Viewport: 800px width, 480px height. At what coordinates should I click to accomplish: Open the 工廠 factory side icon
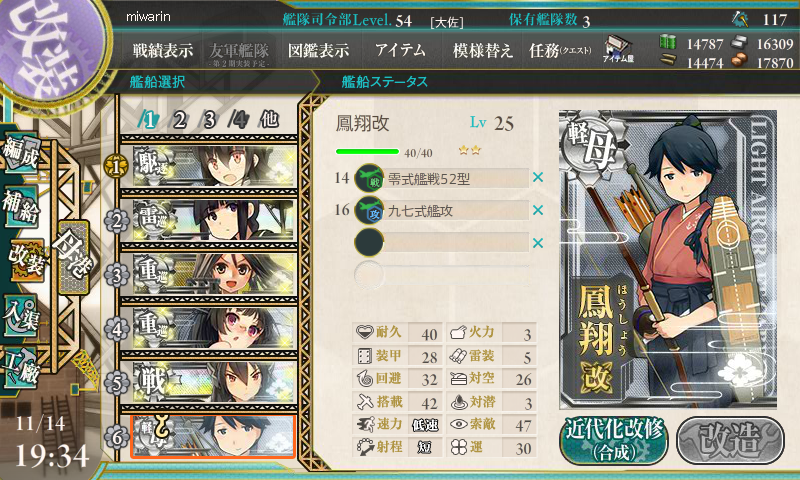[20, 368]
